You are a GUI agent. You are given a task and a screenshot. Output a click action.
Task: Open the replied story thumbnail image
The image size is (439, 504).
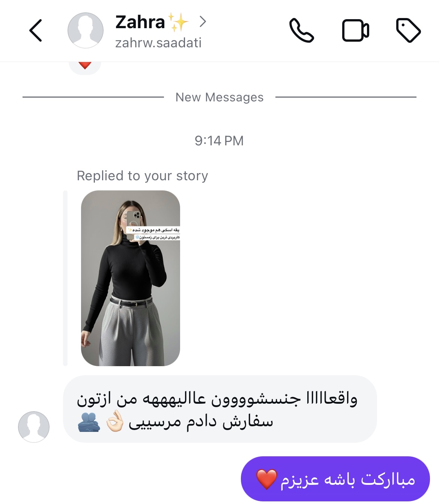click(x=131, y=278)
